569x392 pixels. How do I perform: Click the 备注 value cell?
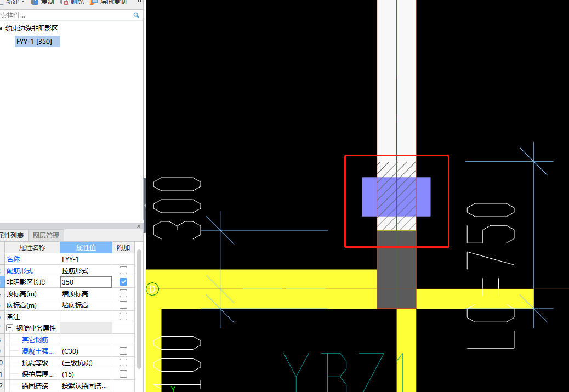click(86, 316)
